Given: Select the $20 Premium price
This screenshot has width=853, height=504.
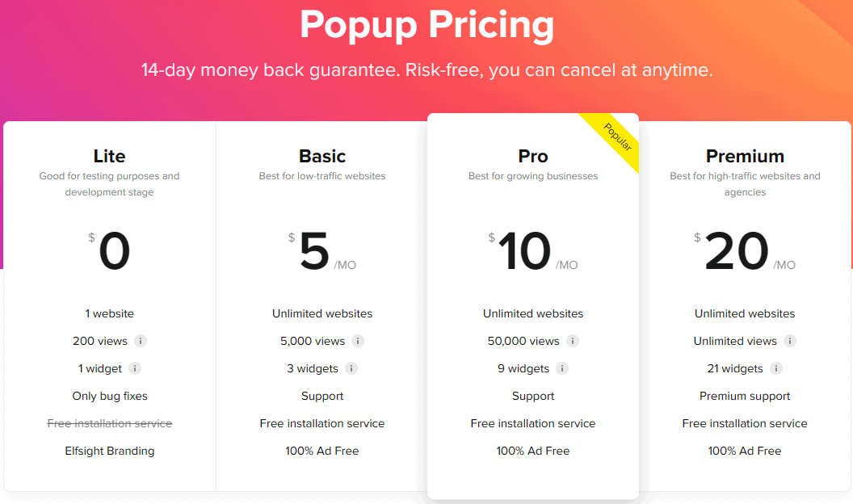Looking at the screenshot, I should click(737, 250).
